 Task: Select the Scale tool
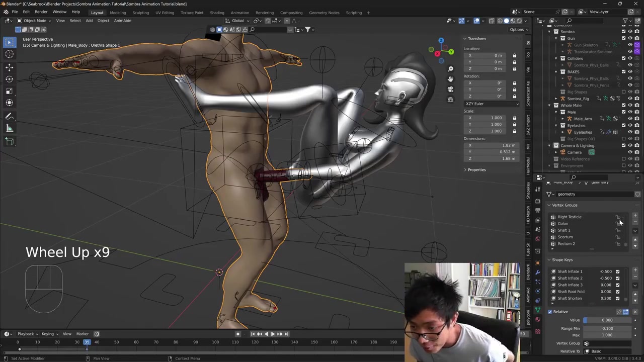click(9, 91)
